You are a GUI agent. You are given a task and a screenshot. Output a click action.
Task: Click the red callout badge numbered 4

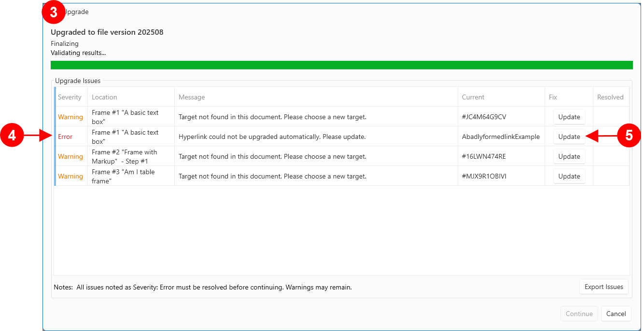point(12,136)
